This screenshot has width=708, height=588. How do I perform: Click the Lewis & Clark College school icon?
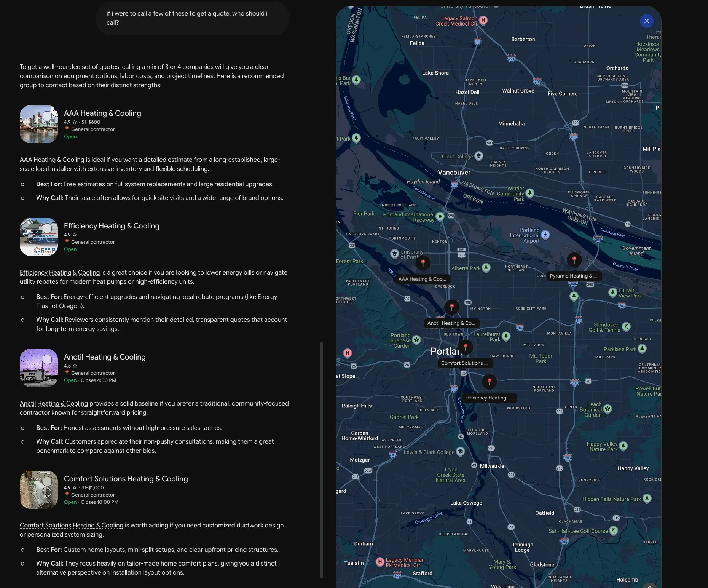460,452
